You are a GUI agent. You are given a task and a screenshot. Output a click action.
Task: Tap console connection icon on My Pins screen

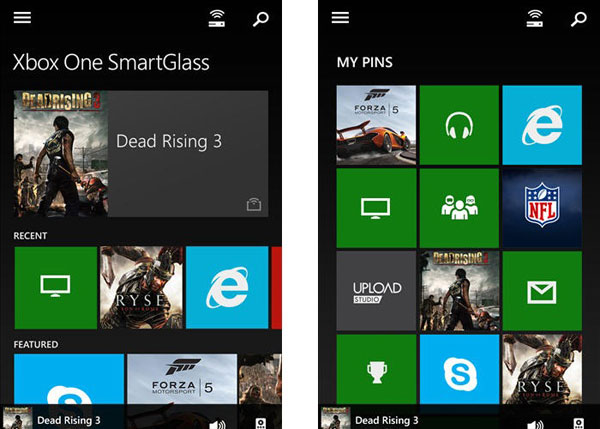535,18
